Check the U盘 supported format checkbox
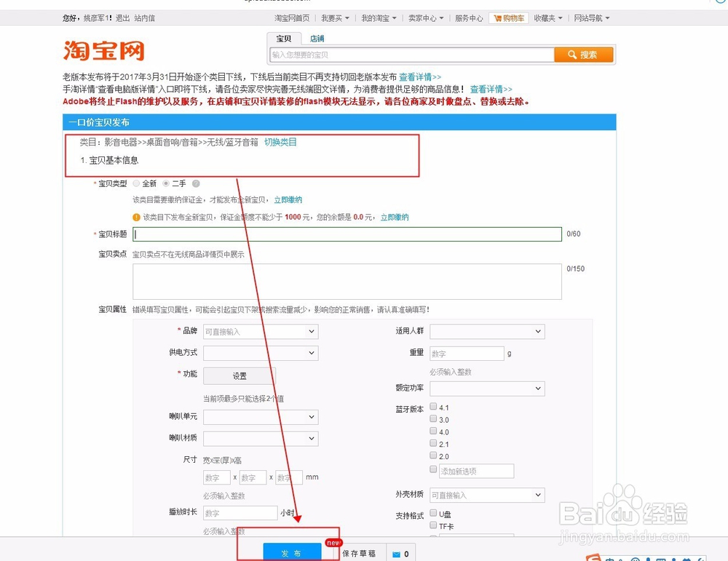728x561 pixels. point(433,513)
